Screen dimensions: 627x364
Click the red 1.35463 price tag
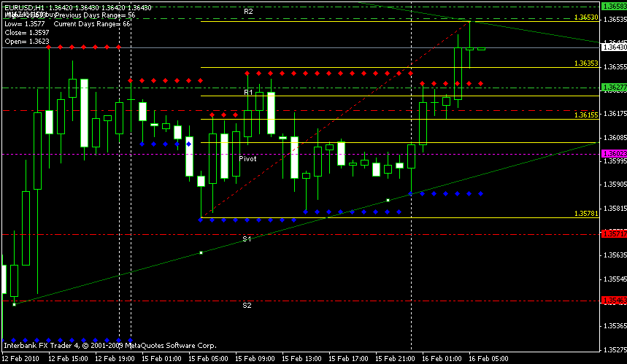pyautogui.click(x=614, y=301)
